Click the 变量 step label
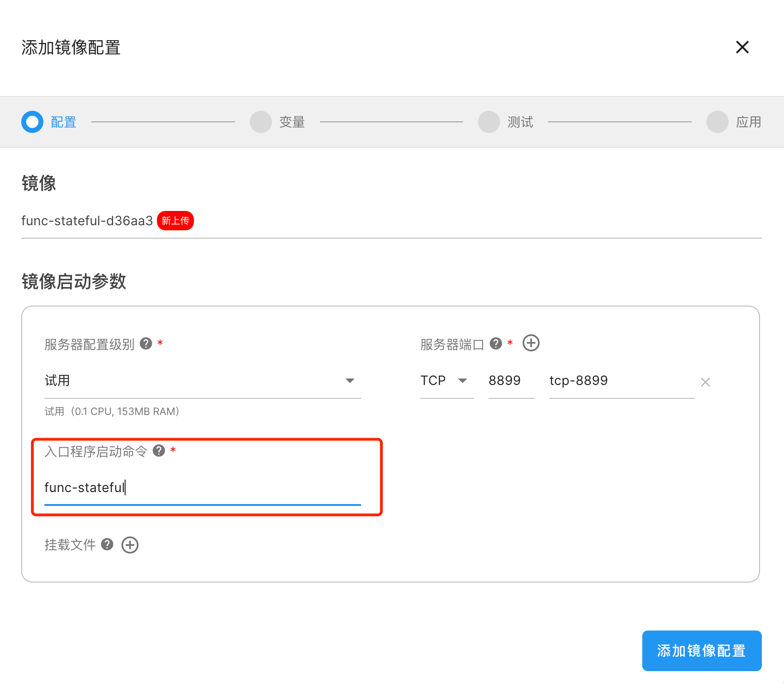 (x=292, y=122)
